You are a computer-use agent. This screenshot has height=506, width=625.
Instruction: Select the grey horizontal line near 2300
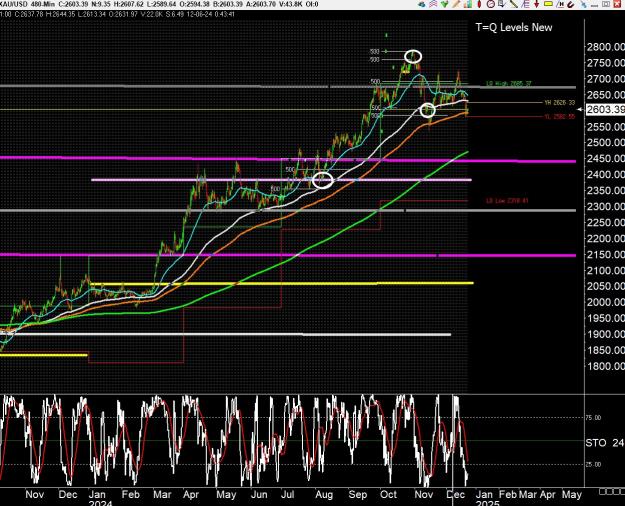pyautogui.click(x=288, y=210)
